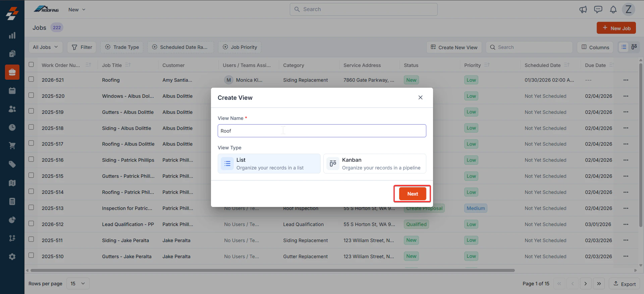
Task: Click the New Job button
Action: coord(616,28)
